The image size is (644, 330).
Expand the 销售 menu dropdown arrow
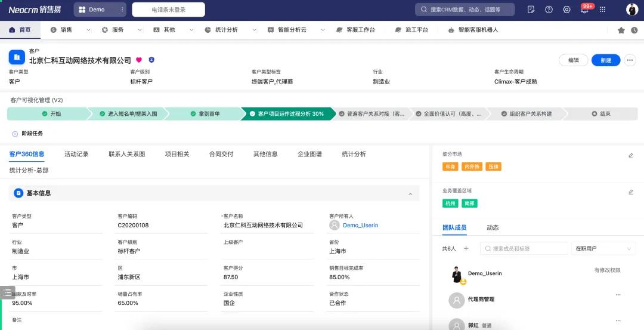[x=88, y=30]
